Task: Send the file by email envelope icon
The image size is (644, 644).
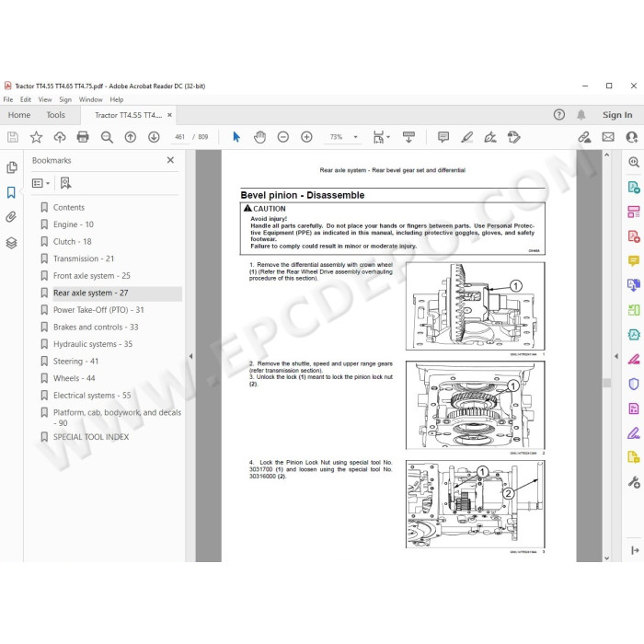Action: pyautogui.click(x=608, y=137)
